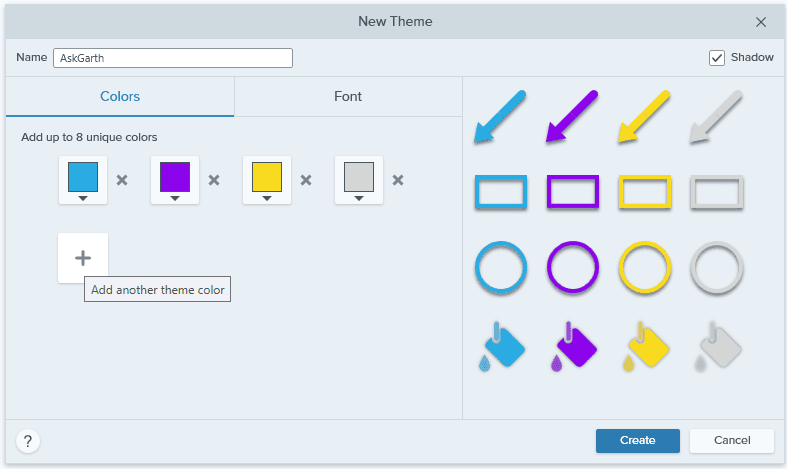The height and width of the screenshot is (469, 787).
Task: Remove the yellow theme color
Action: (x=306, y=180)
